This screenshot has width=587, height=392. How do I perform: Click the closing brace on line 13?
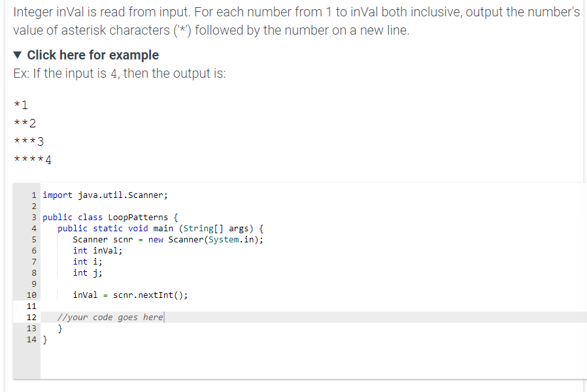[x=59, y=328]
